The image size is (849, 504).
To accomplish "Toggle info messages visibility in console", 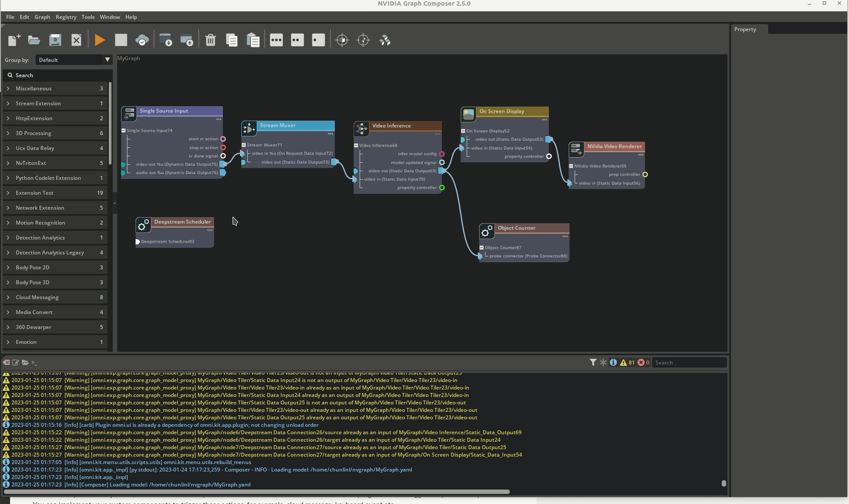I will [613, 362].
